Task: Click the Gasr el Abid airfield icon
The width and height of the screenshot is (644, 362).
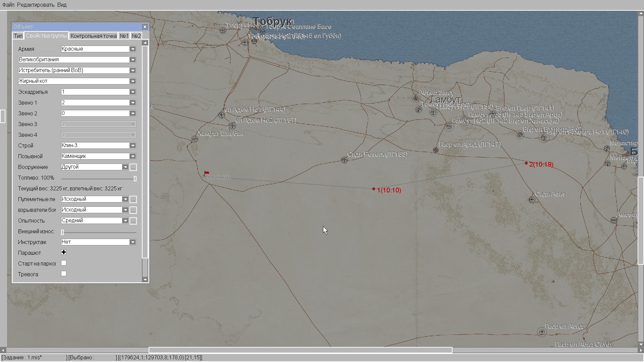Action: [542, 332]
